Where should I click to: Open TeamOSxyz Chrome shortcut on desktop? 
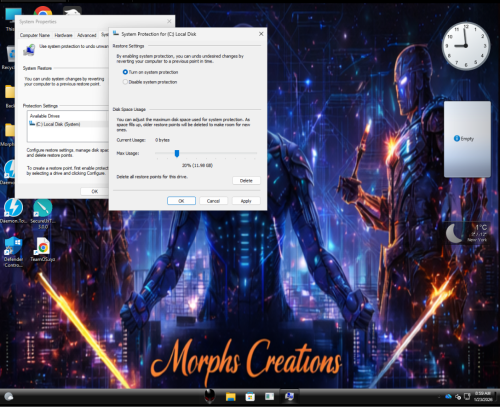pyautogui.click(x=43, y=249)
